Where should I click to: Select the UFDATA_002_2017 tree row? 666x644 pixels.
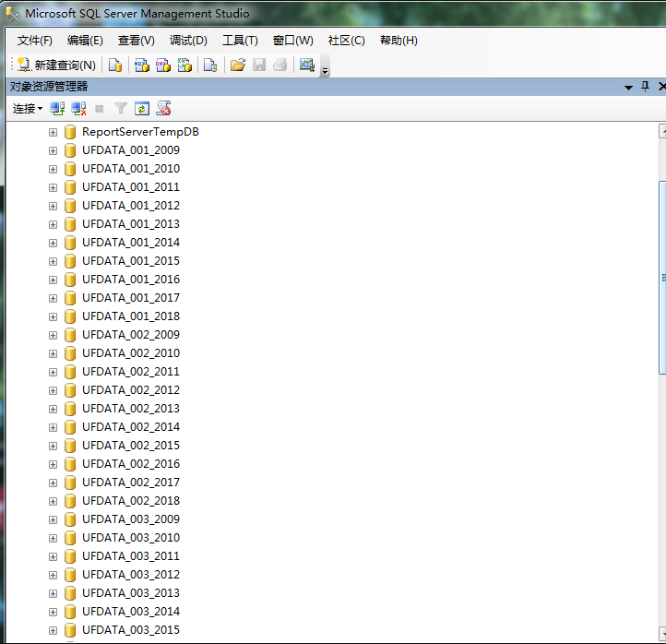tap(131, 483)
